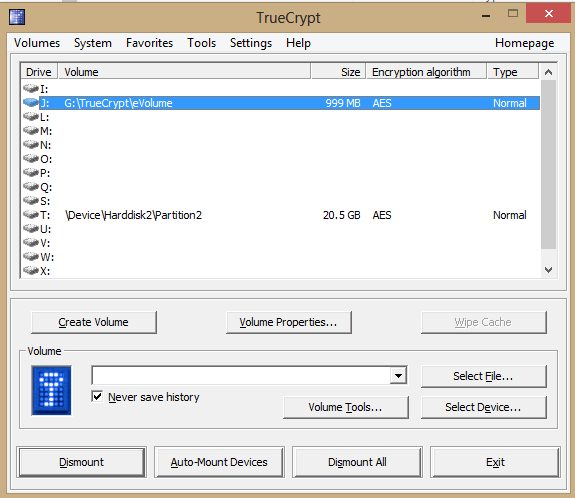Viewport: 575px width, 498px height.
Task: Open the Favorites menu
Action: (x=149, y=43)
